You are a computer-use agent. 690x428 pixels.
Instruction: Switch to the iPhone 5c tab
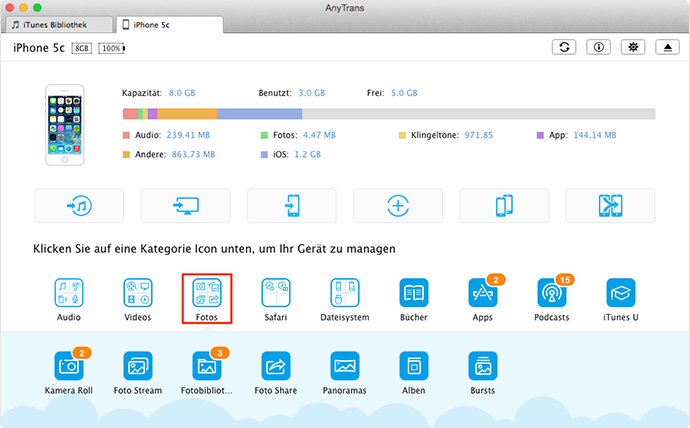pyautogui.click(x=170, y=25)
